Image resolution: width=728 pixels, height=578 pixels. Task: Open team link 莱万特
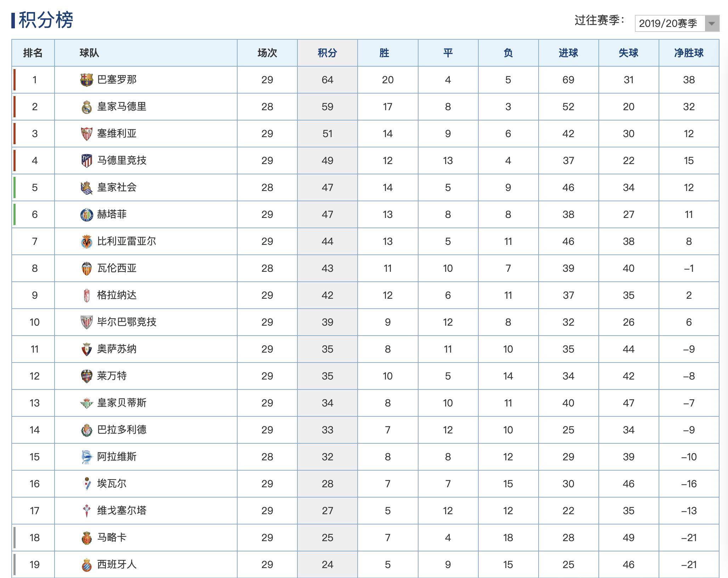pos(112,376)
